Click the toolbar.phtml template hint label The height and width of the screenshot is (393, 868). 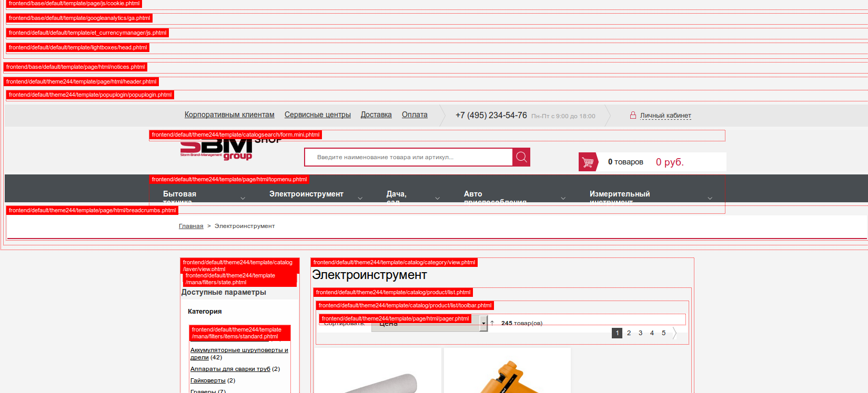point(405,305)
